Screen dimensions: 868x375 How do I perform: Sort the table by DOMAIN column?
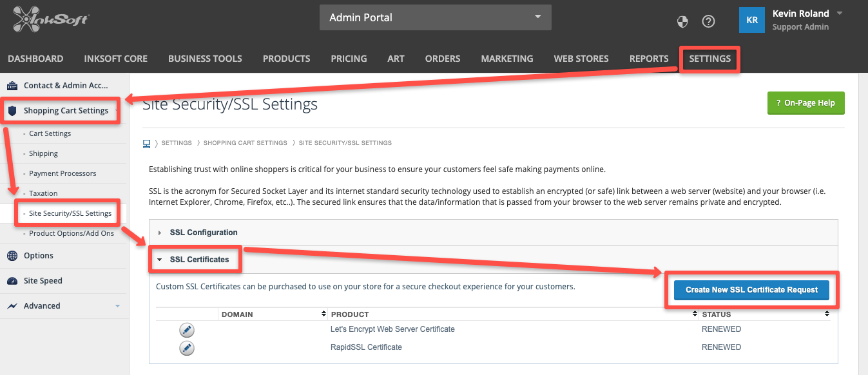323,314
